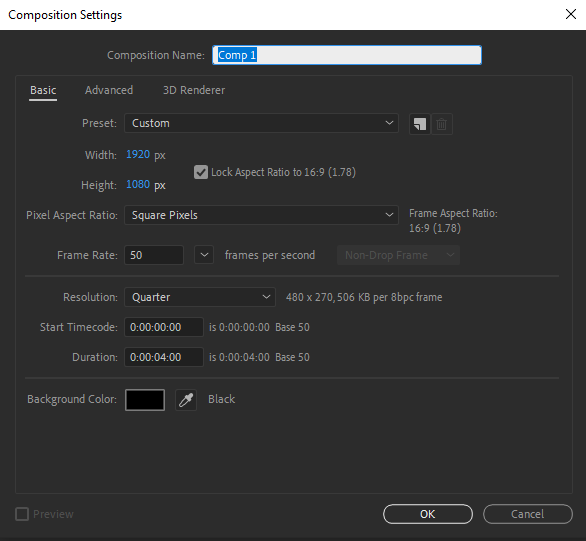Expand the Pixel Aspect Ratio dropdown
The width and height of the screenshot is (586, 541).
coord(261,215)
